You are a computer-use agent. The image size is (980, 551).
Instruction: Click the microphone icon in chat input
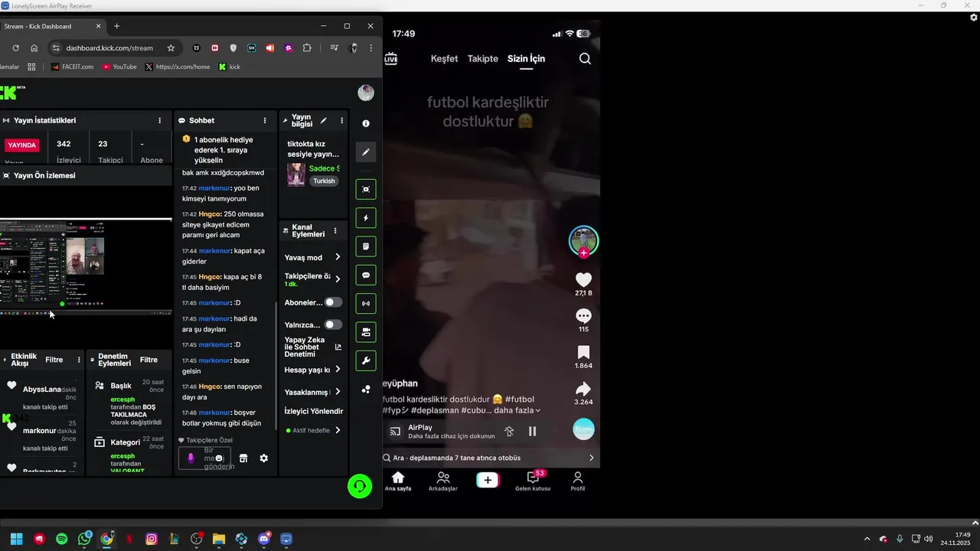tap(191, 458)
